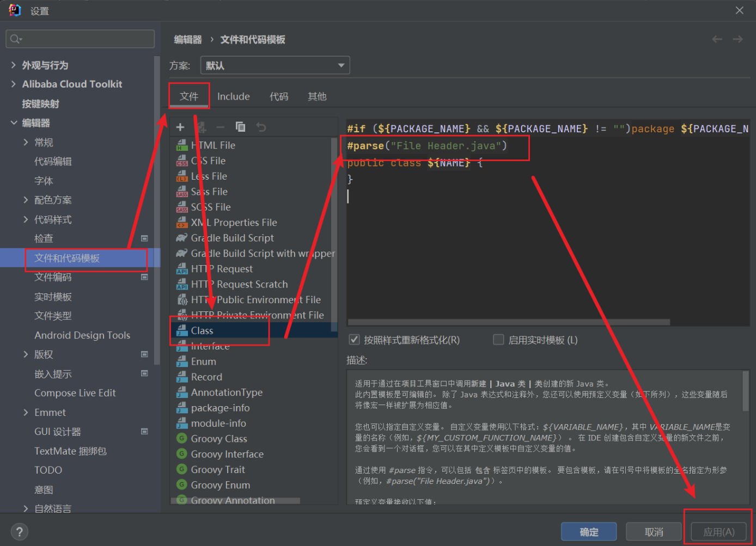Click the Groovy Class green icon
The height and width of the screenshot is (546, 756).
pyautogui.click(x=182, y=438)
